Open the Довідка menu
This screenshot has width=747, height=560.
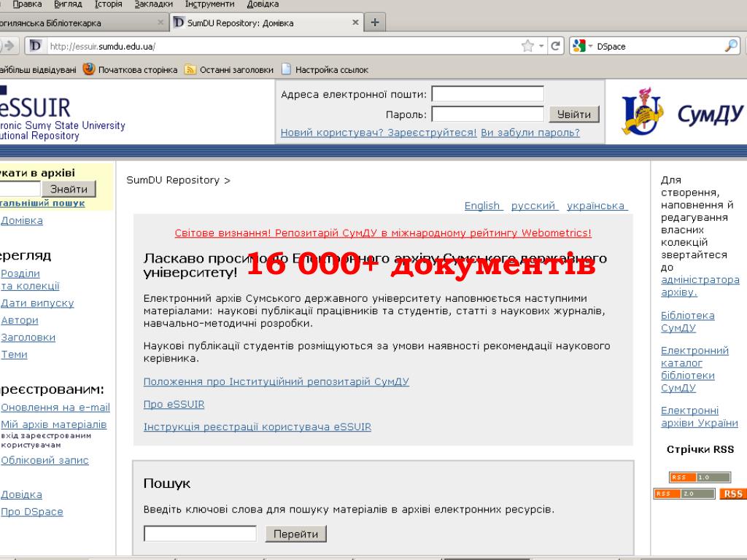[263, 4]
